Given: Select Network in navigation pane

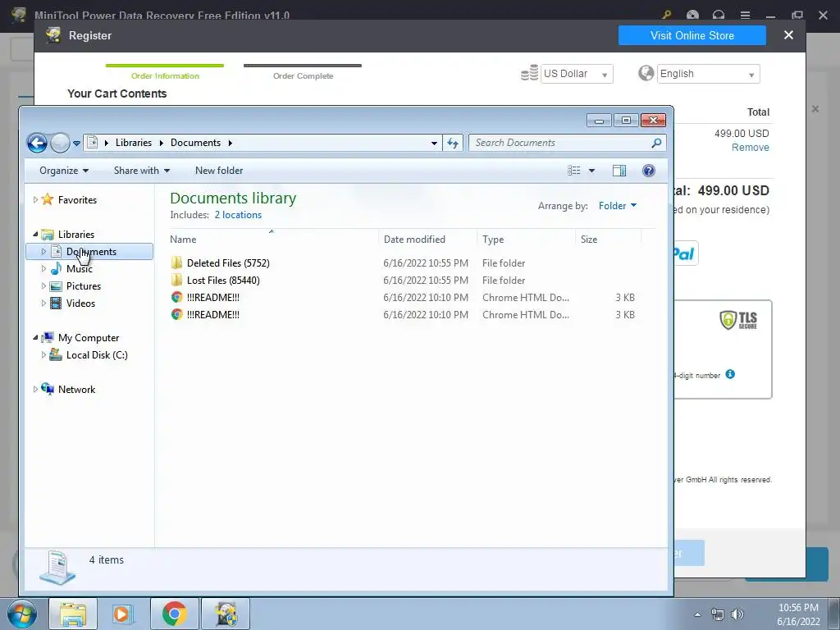Looking at the screenshot, I should tap(76, 390).
